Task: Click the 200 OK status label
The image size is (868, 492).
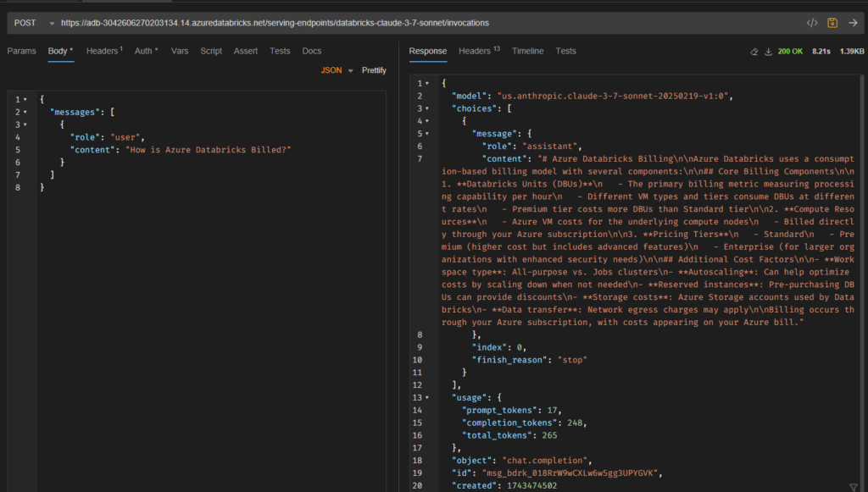Action: 790,52
